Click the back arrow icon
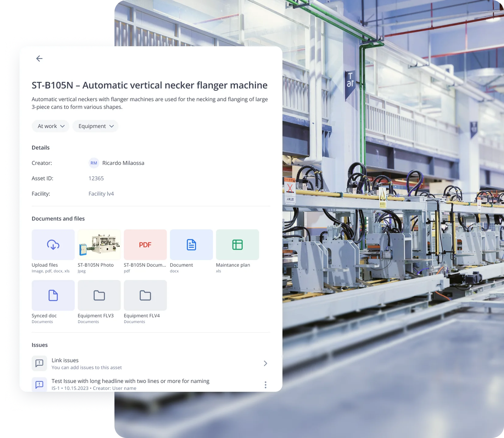504x438 pixels. point(39,58)
